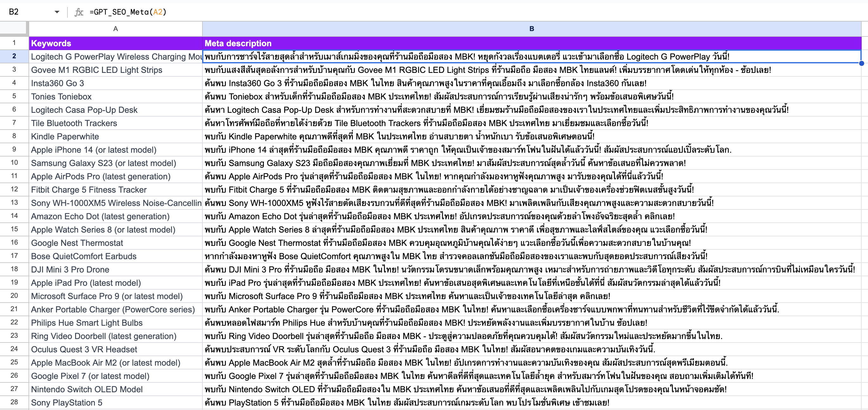Select row 28 header
868x410 pixels.
[x=14, y=402]
